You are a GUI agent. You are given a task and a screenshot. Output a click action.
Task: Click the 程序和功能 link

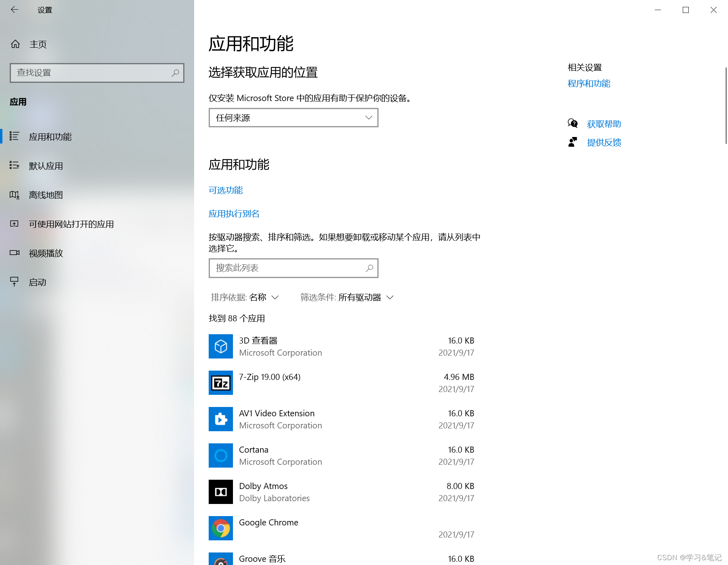click(588, 84)
